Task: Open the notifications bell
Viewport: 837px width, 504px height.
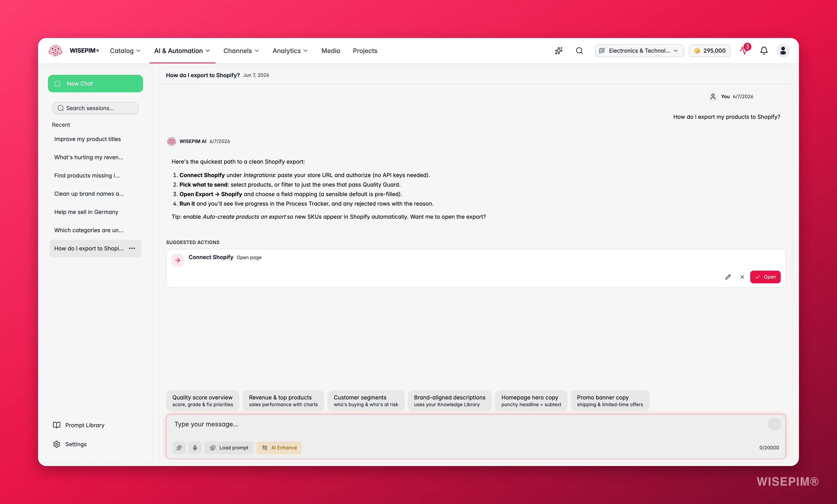Action: [764, 51]
